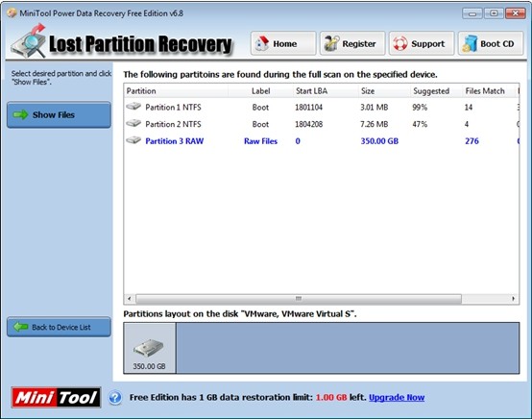532x420 pixels.
Task: Click the scrollbar right arrow
Action: 514,299
